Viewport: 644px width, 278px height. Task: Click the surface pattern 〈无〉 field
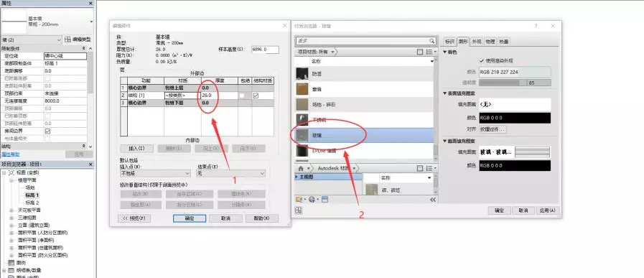[515, 105]
